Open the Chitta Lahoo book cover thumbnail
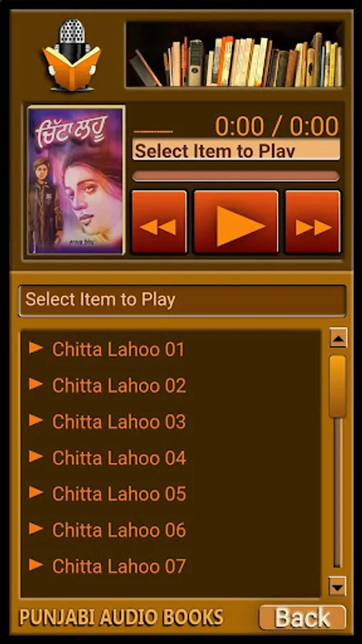Screen dimensions: 362x644 coord(77,180)
